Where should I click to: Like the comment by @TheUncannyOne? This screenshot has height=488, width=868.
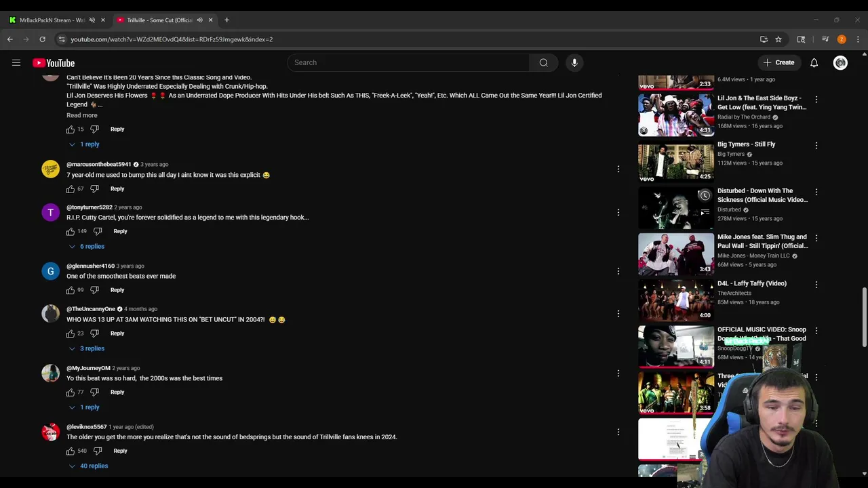pyautogui.click(x=71, y=333)
